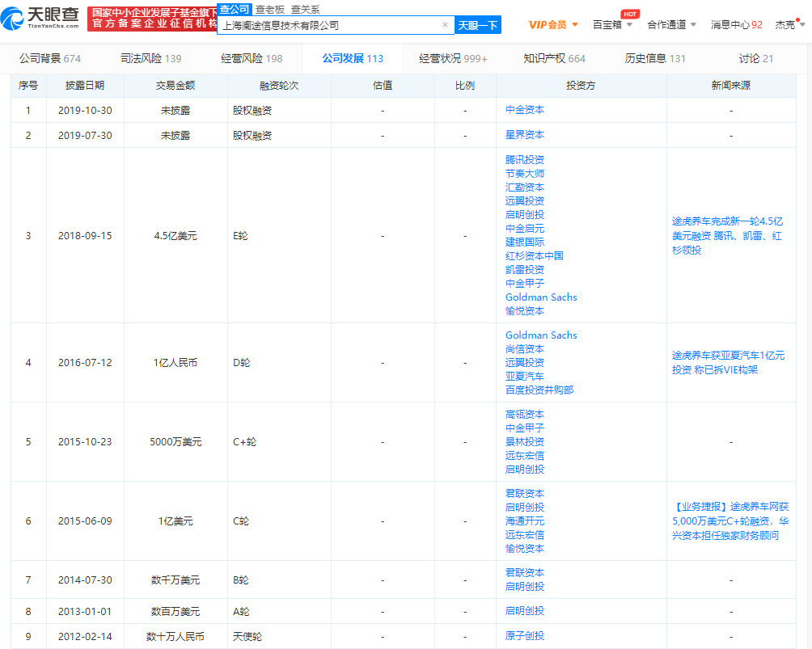Switch to 经营风险 tab
The width and height of the screenshot is (812, 649).
(x=252, y=58)
